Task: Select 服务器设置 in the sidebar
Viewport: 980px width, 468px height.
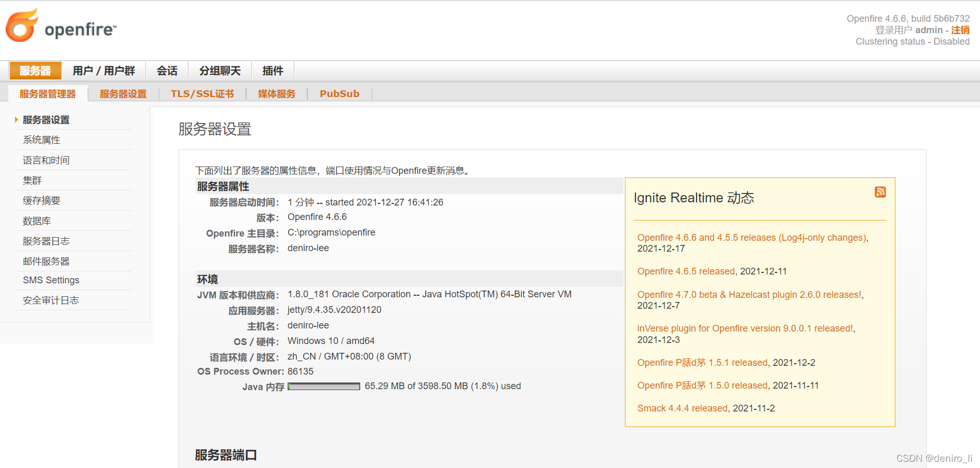Action: (46, 120)
